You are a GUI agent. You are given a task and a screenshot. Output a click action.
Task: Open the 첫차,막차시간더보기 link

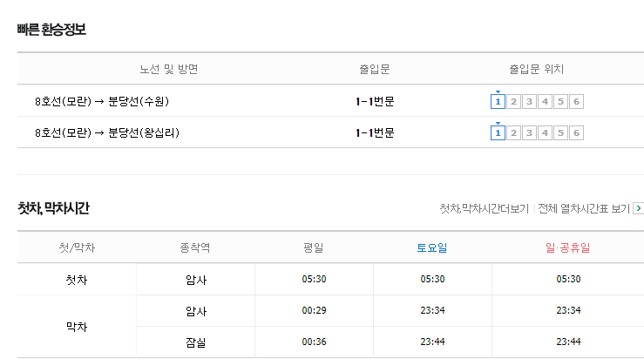[484, 208]
